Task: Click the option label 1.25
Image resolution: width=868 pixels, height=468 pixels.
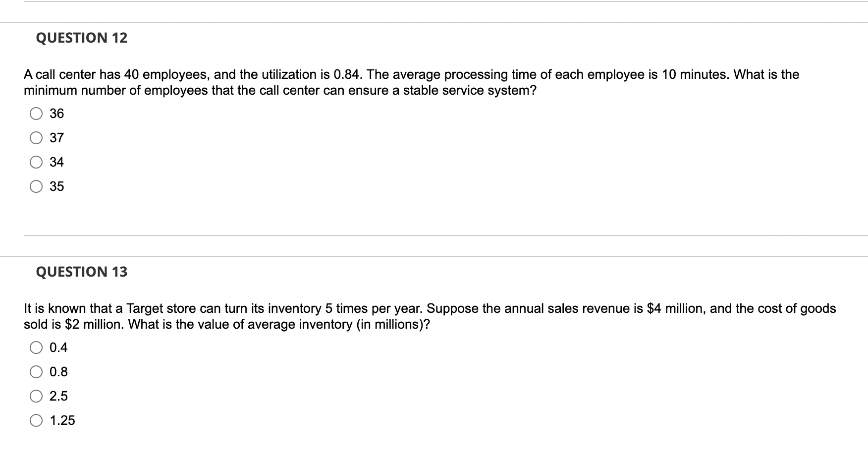Action: click(61, 420)
